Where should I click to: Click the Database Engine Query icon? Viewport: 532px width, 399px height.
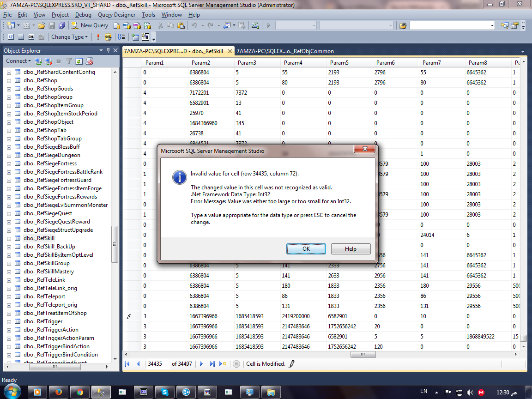pos(117,25)
